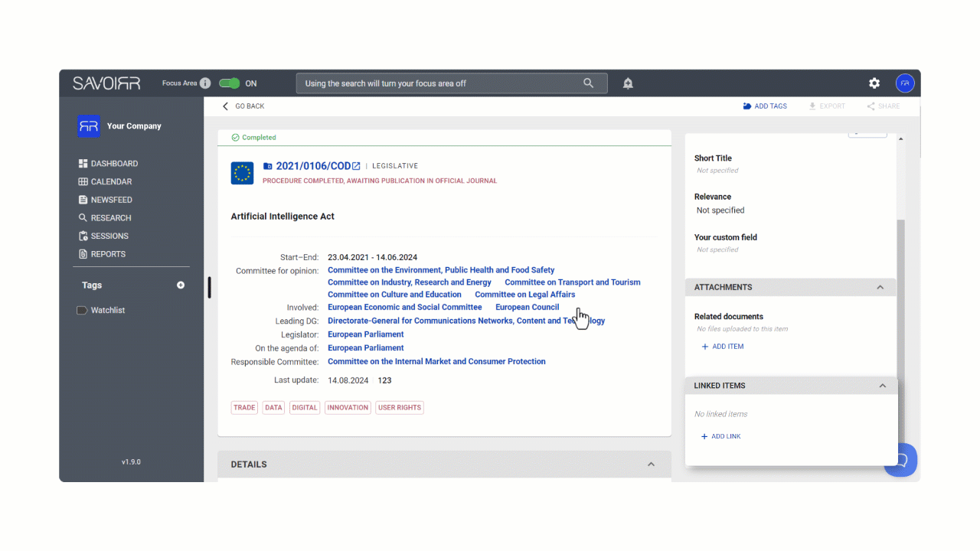Click the Focus Area info icon
This screenshot has height=551, width=980.
205,83
